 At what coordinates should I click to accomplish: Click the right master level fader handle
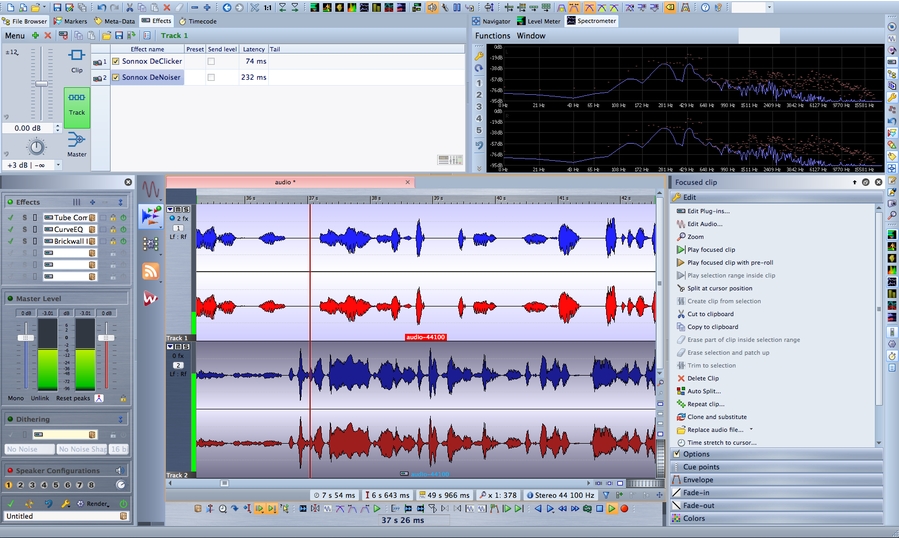[106, 338]
